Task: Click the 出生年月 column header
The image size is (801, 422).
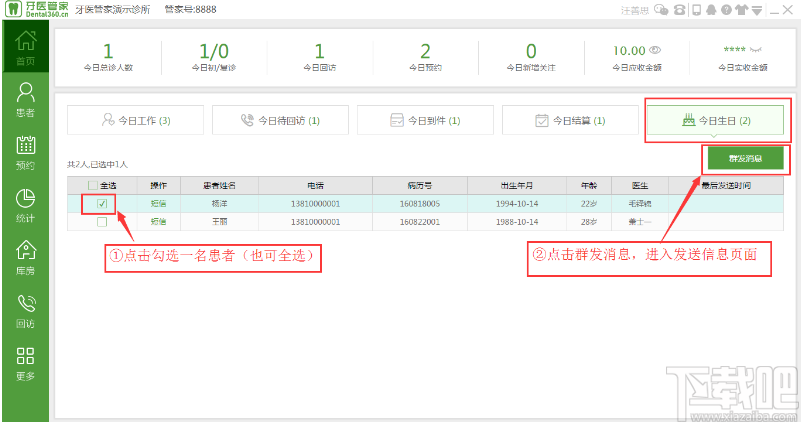Action: (517, 185)
